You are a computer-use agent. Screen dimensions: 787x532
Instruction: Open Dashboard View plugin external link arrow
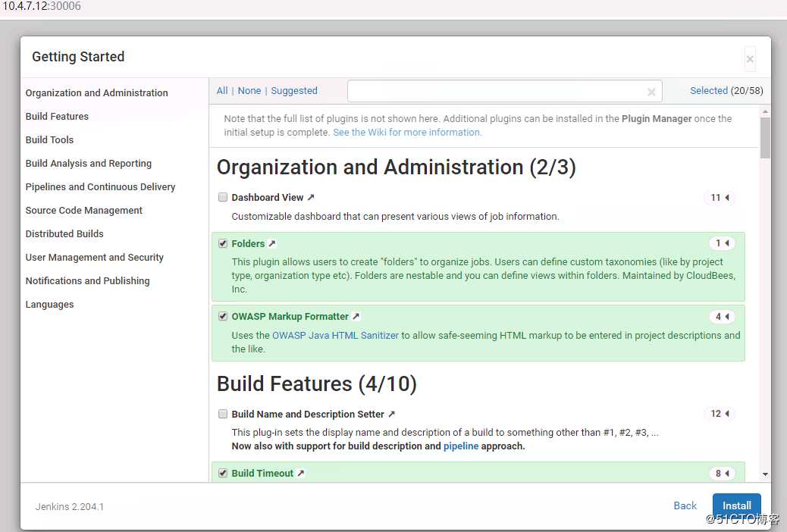click(311, 197)
